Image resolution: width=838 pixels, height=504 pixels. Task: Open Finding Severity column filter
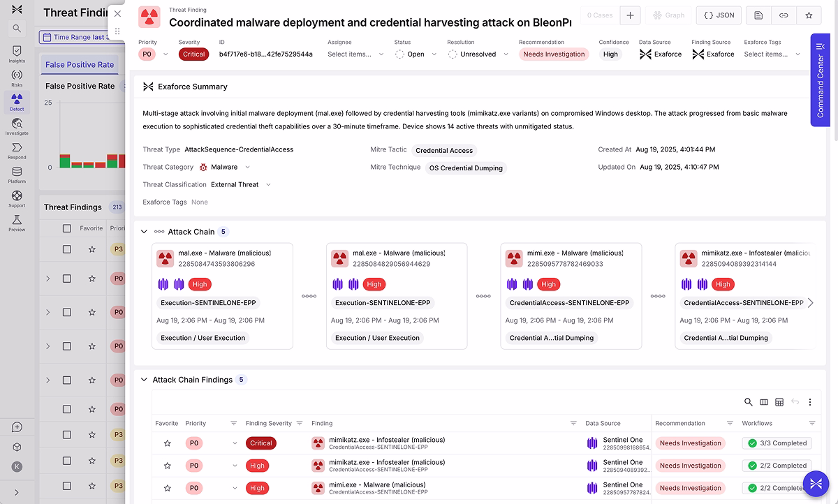(x=300, y=423)
